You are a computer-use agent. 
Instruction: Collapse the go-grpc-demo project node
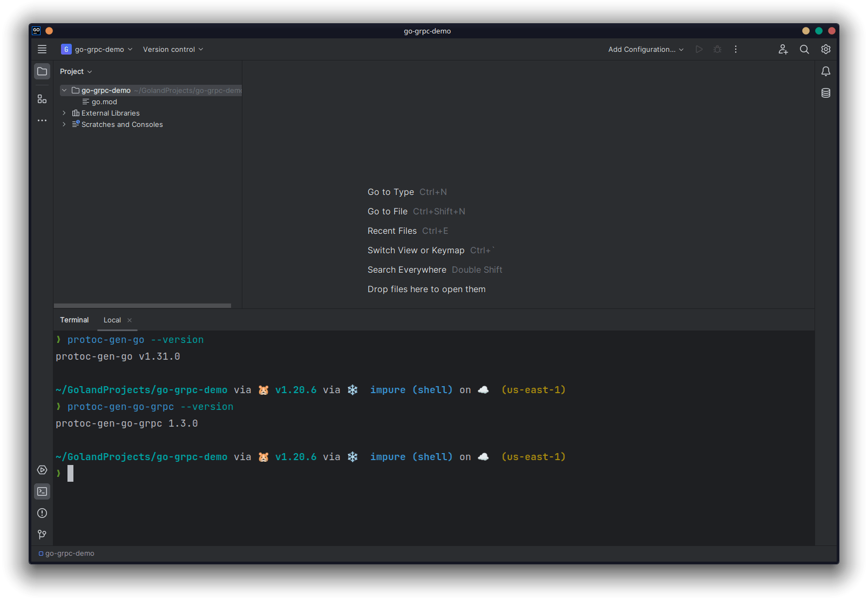click(x=64, y=90)
